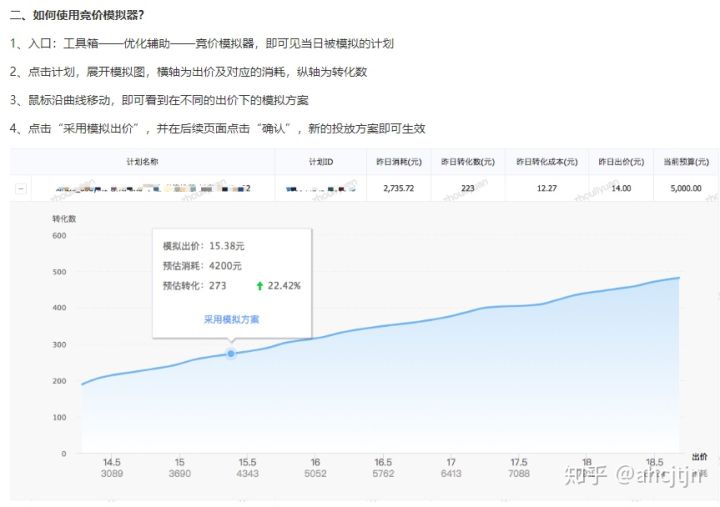
Task: Click the 3089 consumption axis label
Action: pyautogui.click(x=112, y=473)
